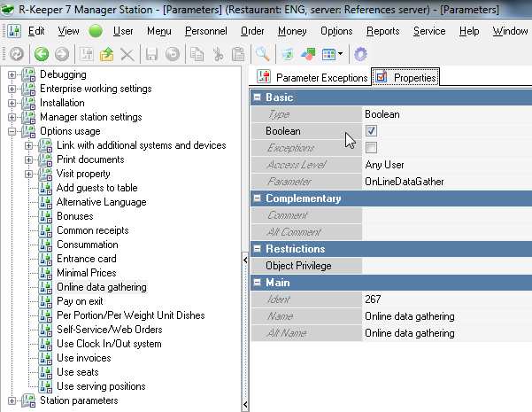Screen dimensions: 532x412
Task: Select Minimal Prices parameter
Action: [87, 273]
